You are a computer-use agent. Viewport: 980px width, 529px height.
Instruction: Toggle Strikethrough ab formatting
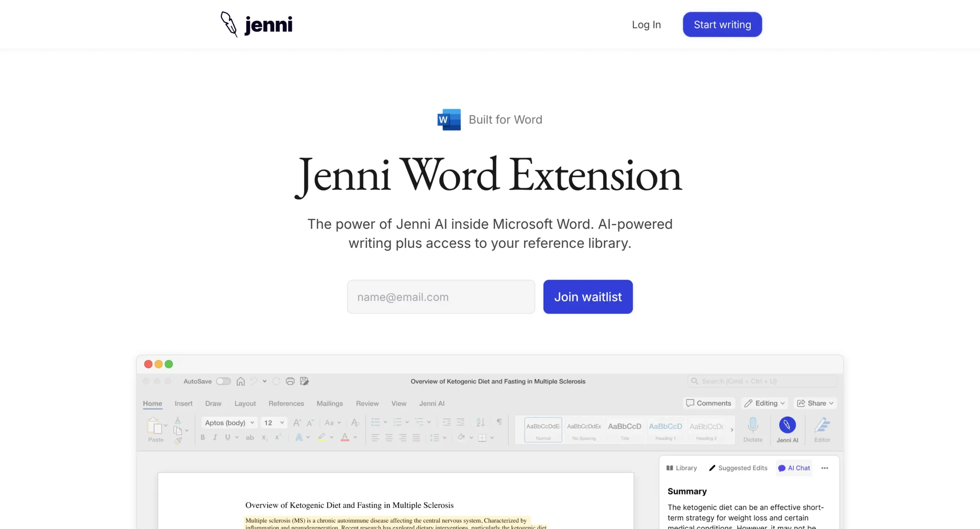(x=250, y=437)
